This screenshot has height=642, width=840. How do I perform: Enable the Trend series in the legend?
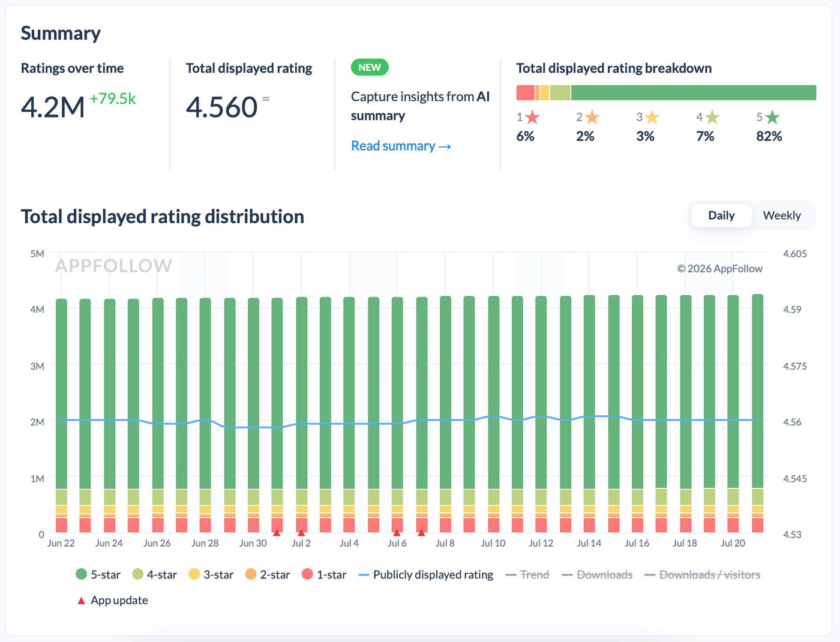pos(527,575)
